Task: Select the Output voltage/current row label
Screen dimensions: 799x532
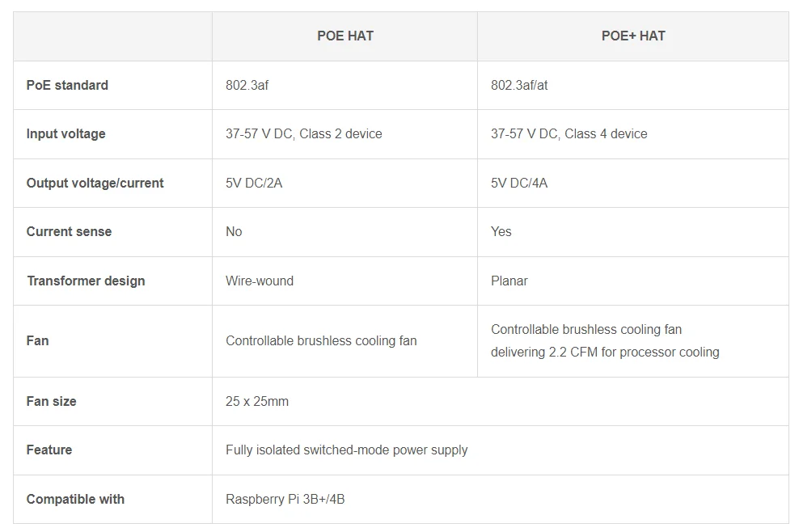Action: pos(95,183)
